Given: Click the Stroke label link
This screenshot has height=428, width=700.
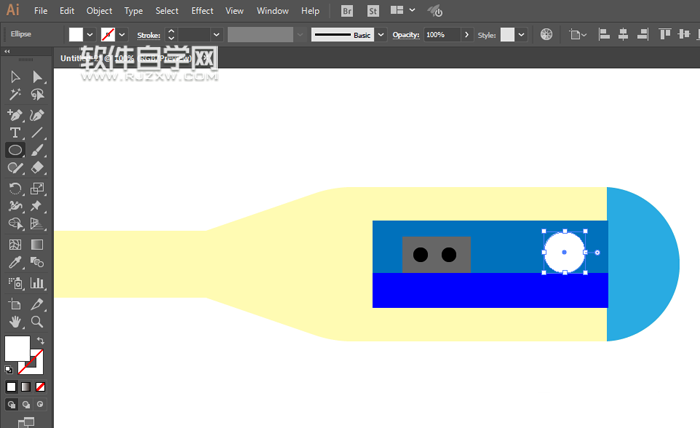Looking at the screenshot, I should tap(149, 35).
